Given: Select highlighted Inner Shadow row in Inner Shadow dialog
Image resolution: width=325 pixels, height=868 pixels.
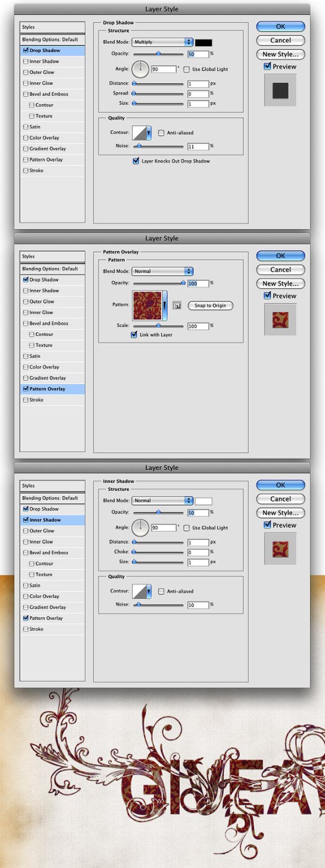Looking at the screenshot, I should point(53,520).
